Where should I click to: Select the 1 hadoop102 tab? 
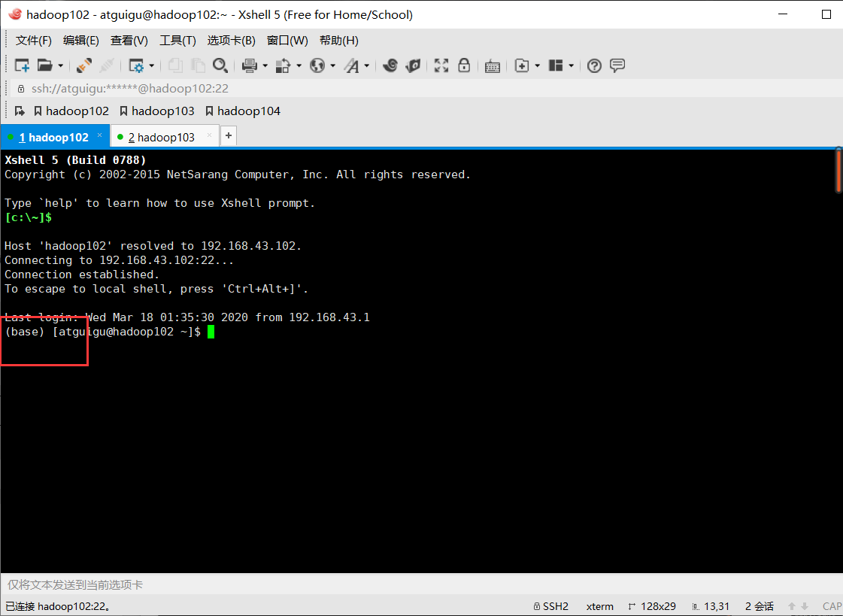coord(53,137)
